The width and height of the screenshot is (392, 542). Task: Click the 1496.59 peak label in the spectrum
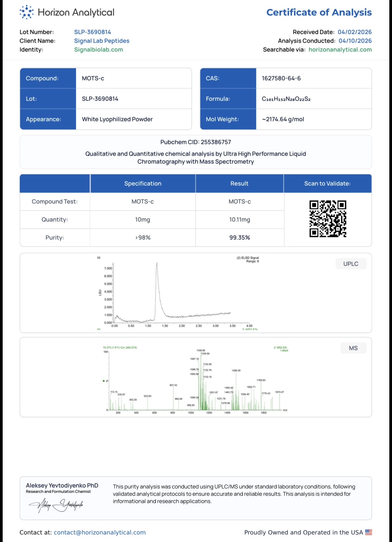point(236,371)
